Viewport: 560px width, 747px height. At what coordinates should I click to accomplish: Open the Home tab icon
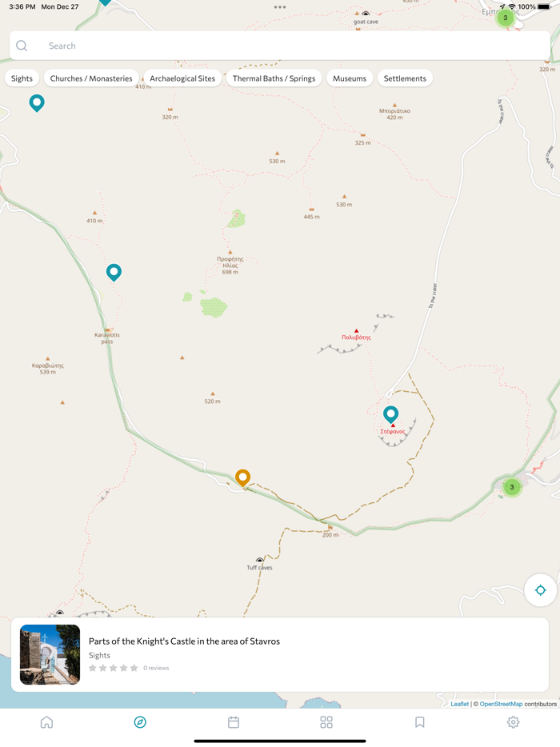46,722
